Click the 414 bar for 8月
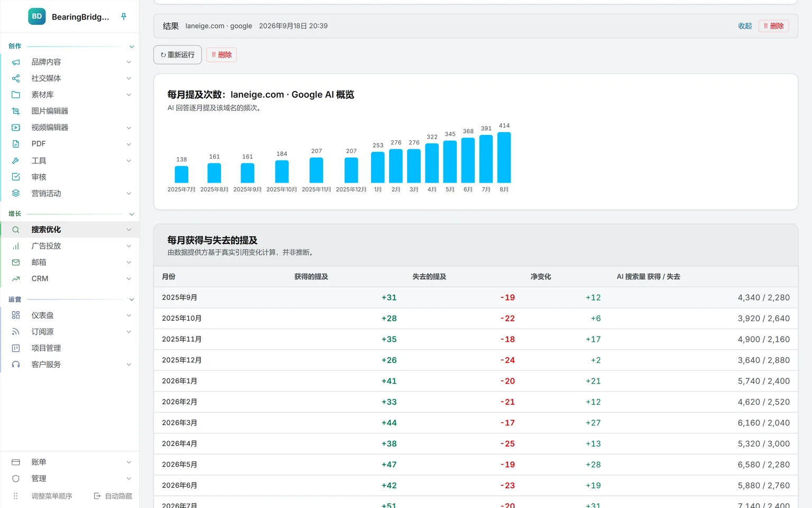The image size is (812, 508). [x=504, y=158]
